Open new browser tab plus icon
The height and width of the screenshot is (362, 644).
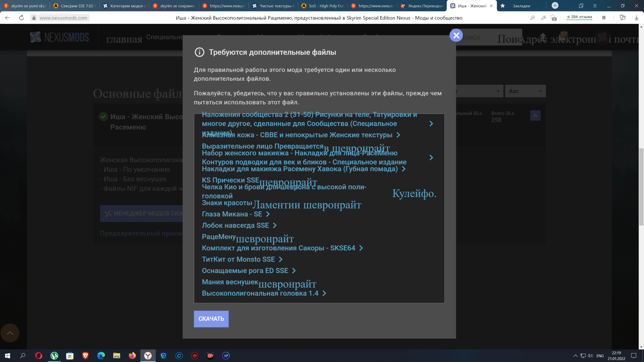(x=555, y=6)
